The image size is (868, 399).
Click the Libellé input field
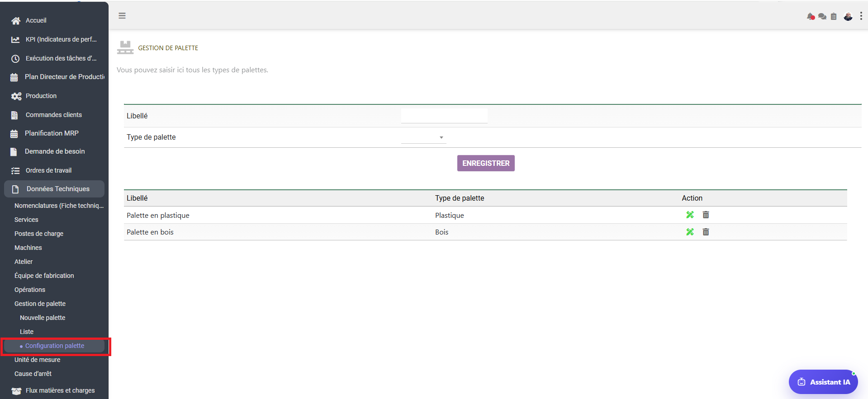pos(444,116)
